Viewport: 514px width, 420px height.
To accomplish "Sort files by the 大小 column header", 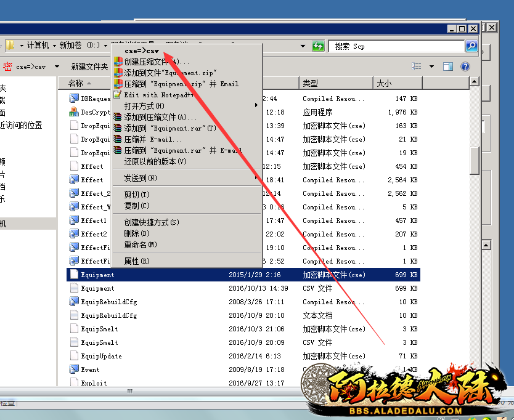I will [384, 83].
